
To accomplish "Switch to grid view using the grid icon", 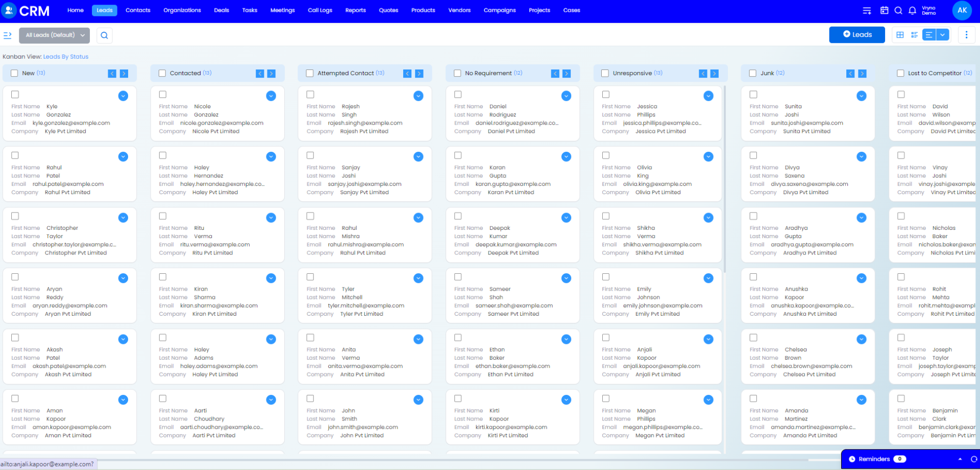I will [900, 35].
